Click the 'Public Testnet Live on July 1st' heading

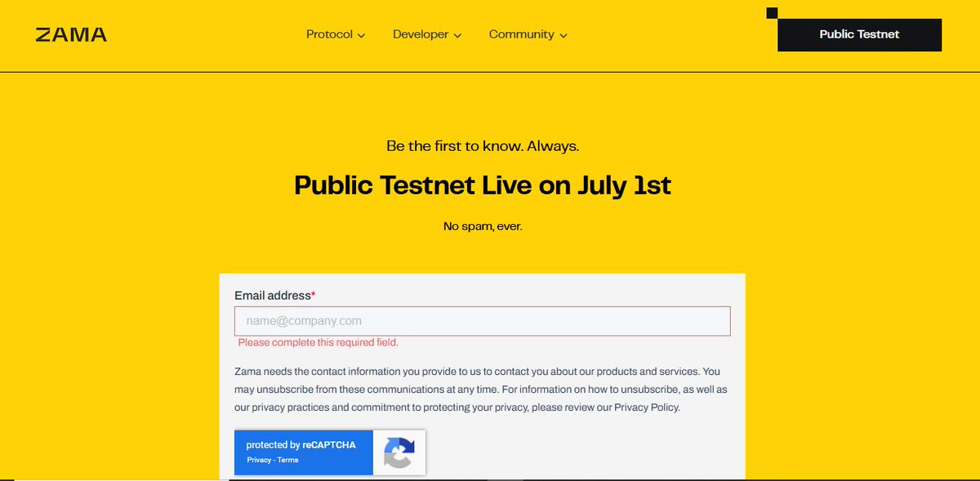(483, 185)
